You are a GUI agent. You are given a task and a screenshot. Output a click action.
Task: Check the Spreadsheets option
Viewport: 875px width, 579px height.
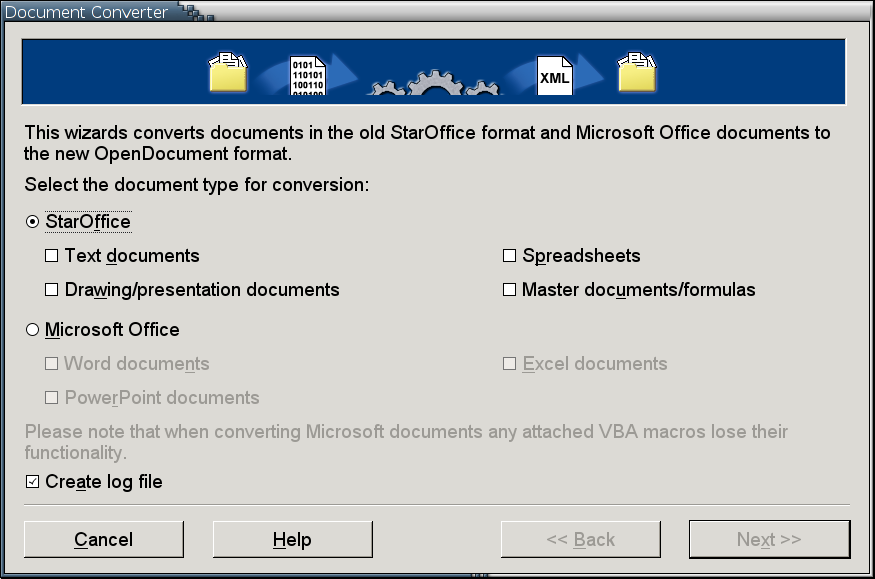pos(509,256)
